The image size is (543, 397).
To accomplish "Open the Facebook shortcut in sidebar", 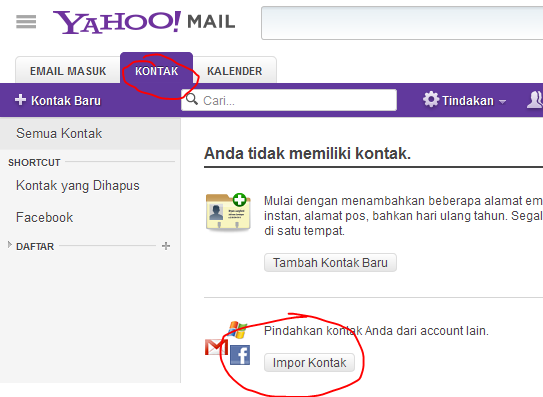I will pos(45,218).
